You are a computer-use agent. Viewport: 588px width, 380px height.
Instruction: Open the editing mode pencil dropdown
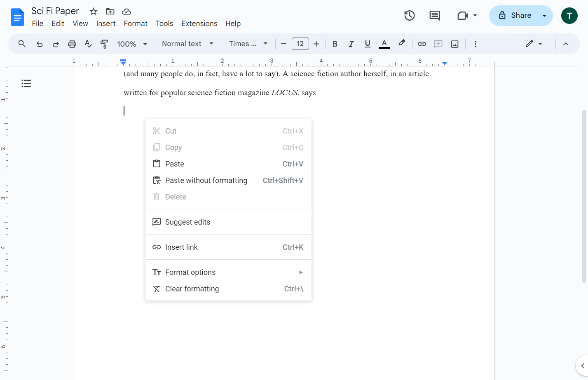[x=534, y=44]
